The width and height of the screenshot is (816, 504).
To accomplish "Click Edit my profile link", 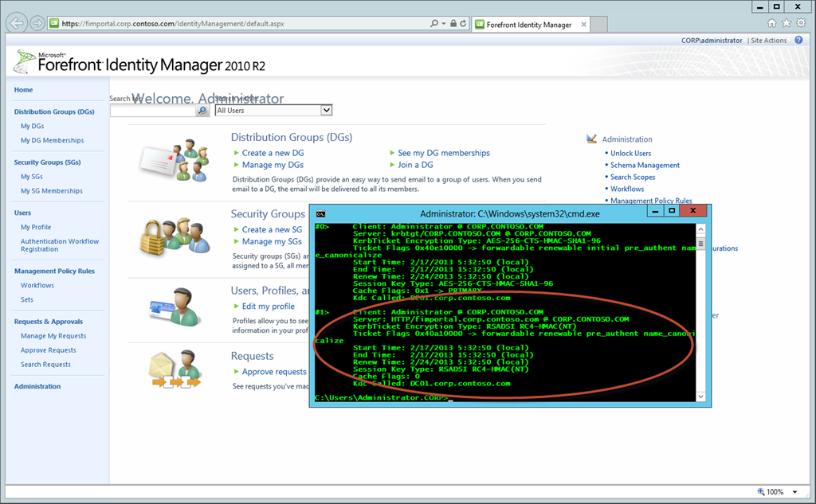I will point(268,307).
